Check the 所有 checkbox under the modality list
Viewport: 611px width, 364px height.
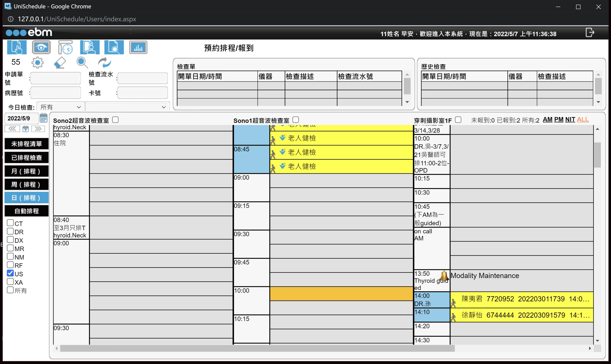point(10,290)
